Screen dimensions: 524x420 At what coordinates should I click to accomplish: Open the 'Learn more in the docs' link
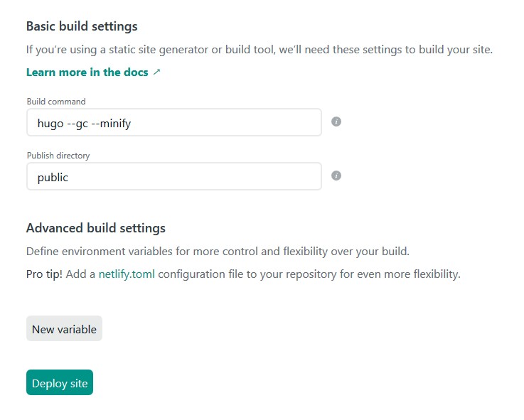[87, 72]
